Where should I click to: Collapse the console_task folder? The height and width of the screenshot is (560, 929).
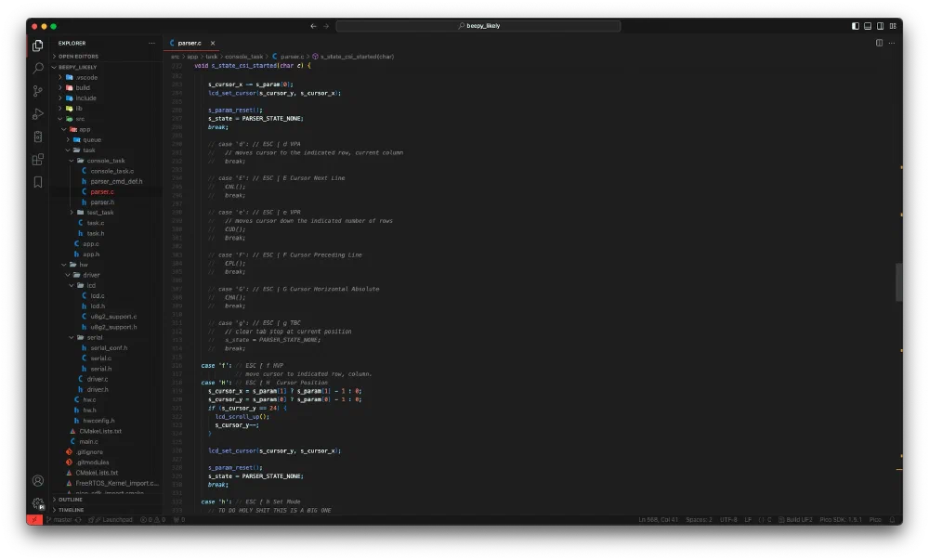105,161
